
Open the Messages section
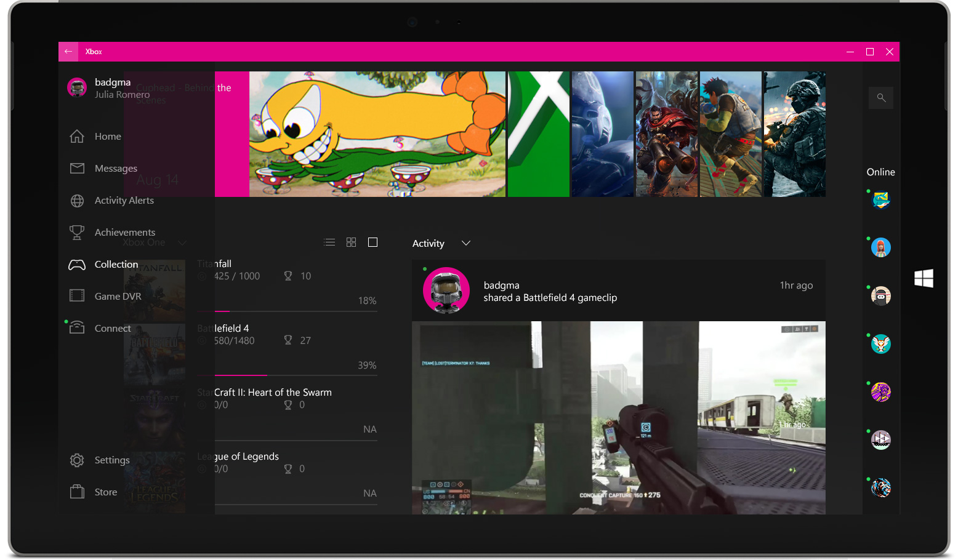[115, 168]
